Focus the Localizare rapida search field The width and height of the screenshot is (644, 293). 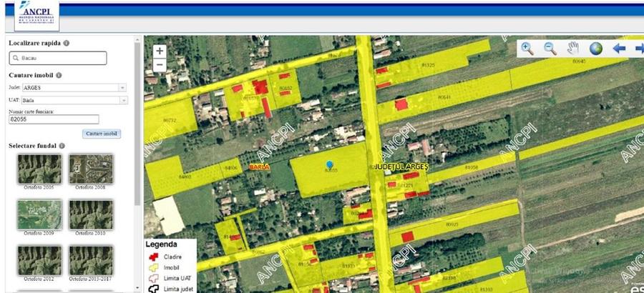pos(58,59)
